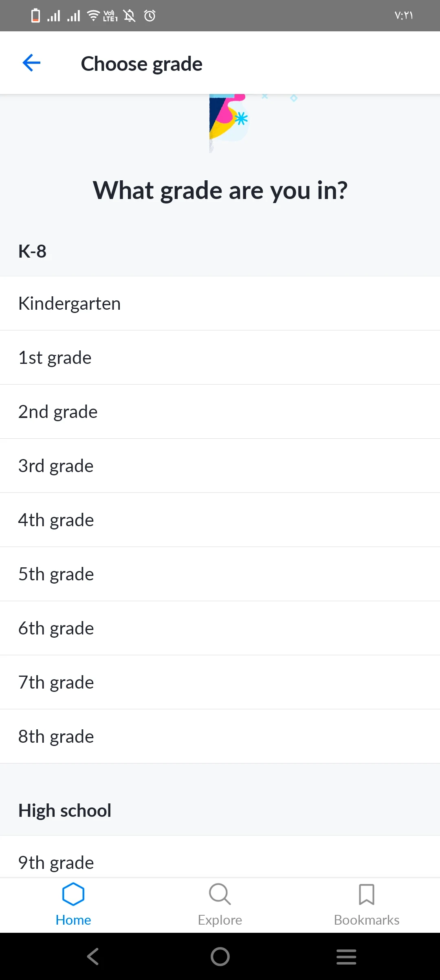Image resolution: width=440 pixels, height=980 pixels.
Task: Tap the blue back arrow icon
Action: pos(31,63)
